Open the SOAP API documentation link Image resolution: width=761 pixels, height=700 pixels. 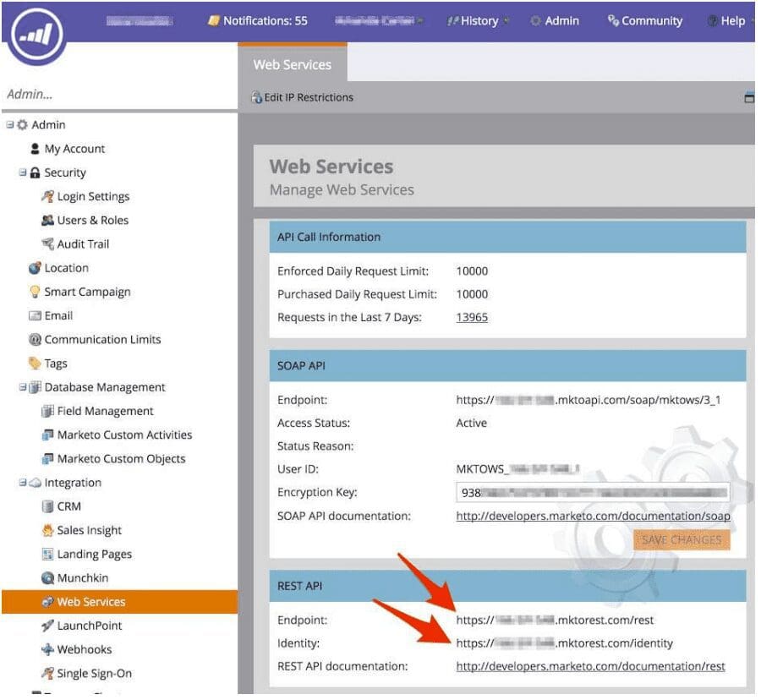click(593, 517)
